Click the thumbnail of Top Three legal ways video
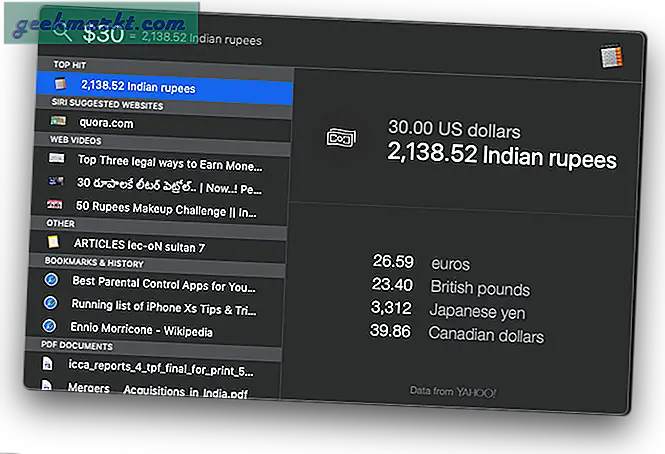The width and height of the screenshot is (665, 454). coord(56,159)
